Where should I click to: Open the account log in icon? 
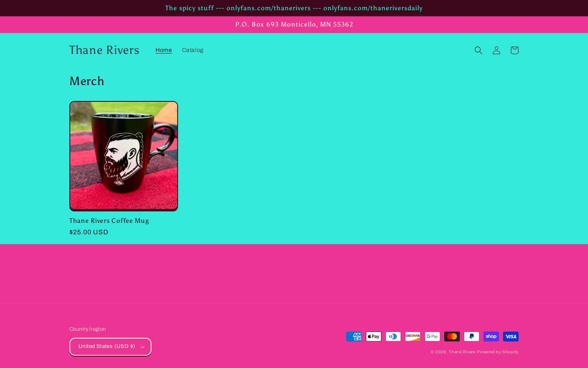click(497, 50)
